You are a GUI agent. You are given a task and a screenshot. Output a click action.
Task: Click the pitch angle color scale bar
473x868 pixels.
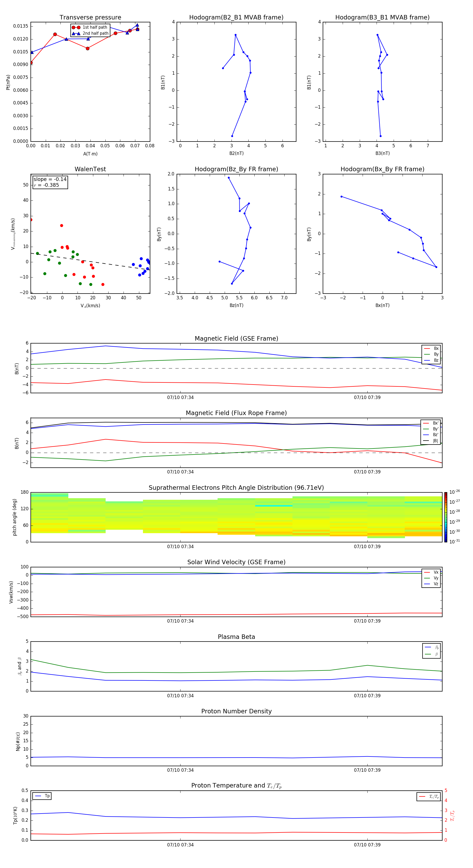coord(446,517)
